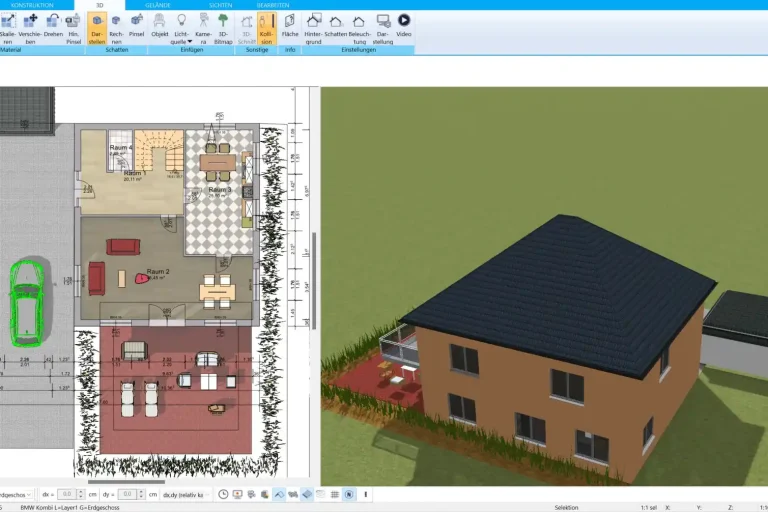
Task: Click the 3D-Schnitt tool
Action: tap(246, 28)
